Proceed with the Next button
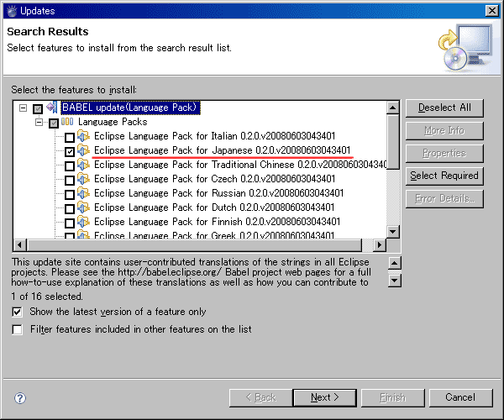This screenshot has height=420, width=504. coord(324,398)
